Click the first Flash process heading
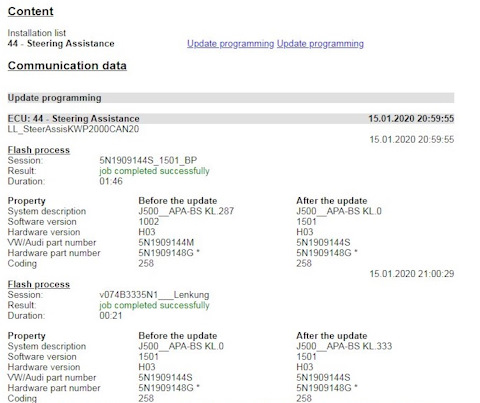 tap(39, 150)
